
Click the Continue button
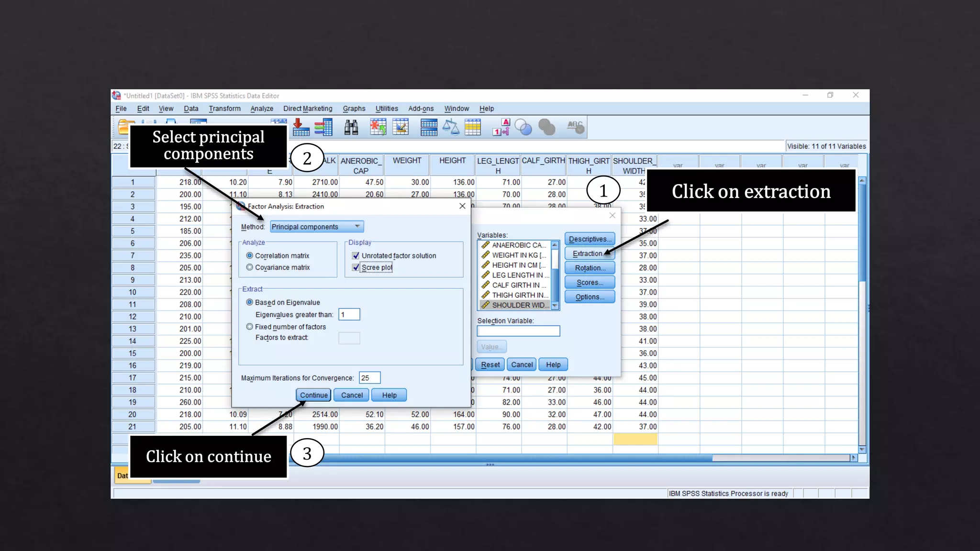click(x=313, y=395)
